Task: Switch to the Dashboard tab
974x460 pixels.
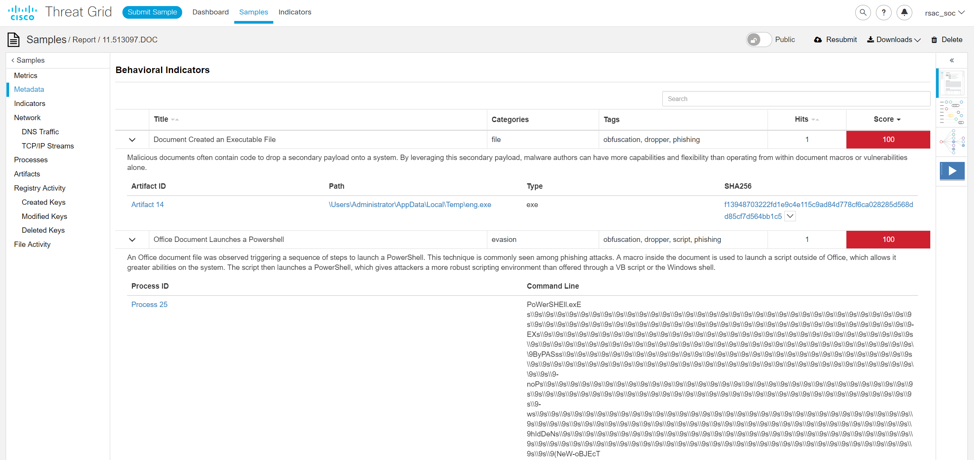Action: pos(210,13)
